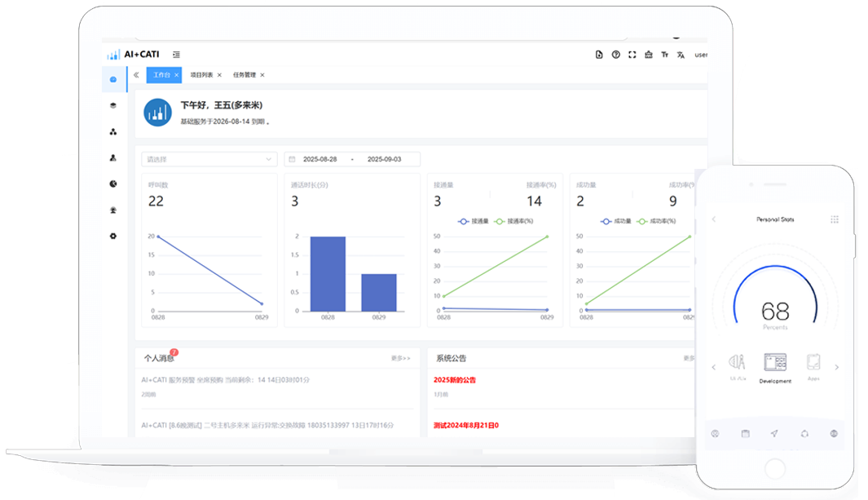Image resolution: width=868 pixels, height=500 pixels.
Task: Expand the 请选择 dropdown selector
Action: tap(209, 159)
